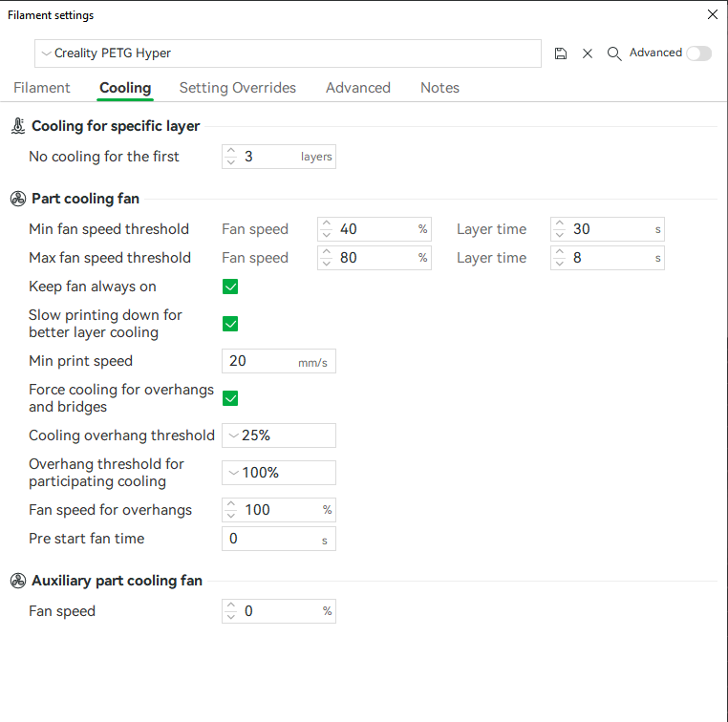Viewport: 728px width, 722px height.
Task: Switch to the Filament tab
Action: (42, 88)
